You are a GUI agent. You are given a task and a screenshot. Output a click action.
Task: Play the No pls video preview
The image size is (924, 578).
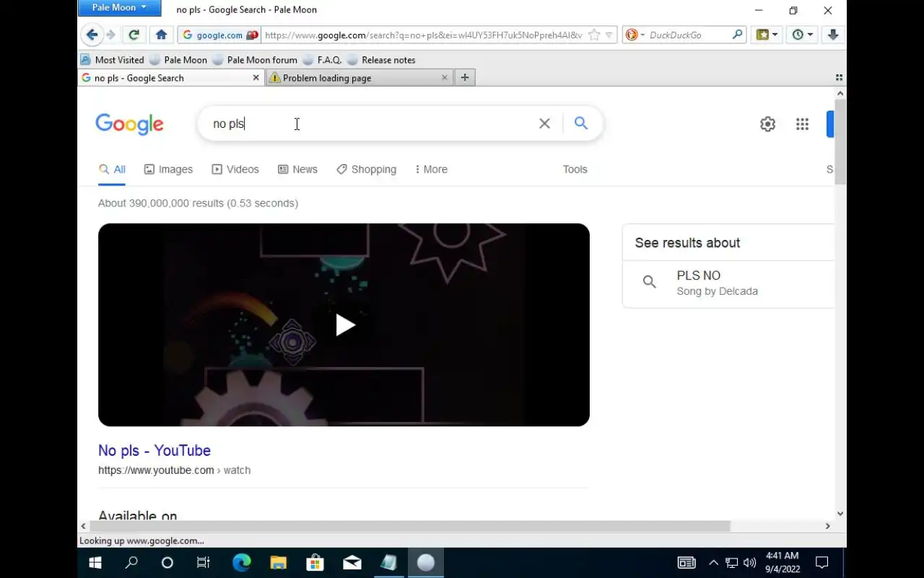pyautogui.click(x=344, y=325)
